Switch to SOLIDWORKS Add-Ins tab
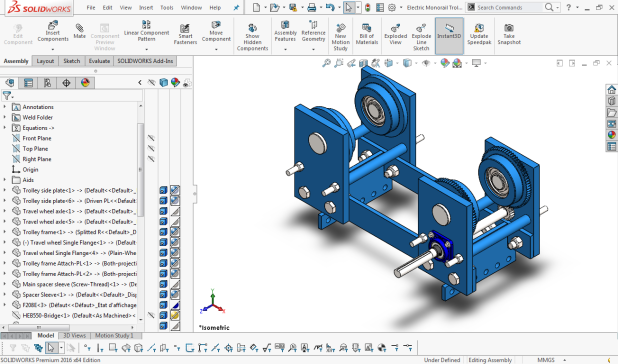This screenshot has height=364, width=618. pyautogui.click(x=145, y=61)
